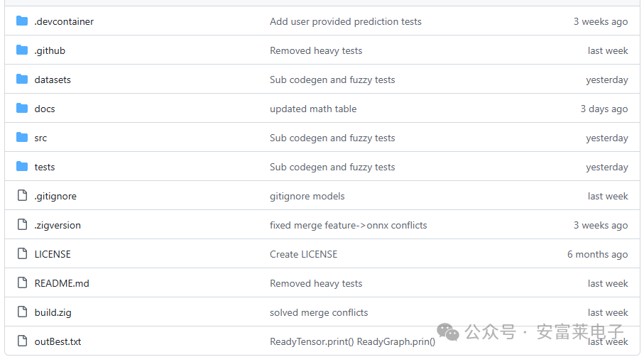The width and height of the screenshot is (644, 357).
Task: Click the .devcontainer folder icon
Action: point(22,21)
